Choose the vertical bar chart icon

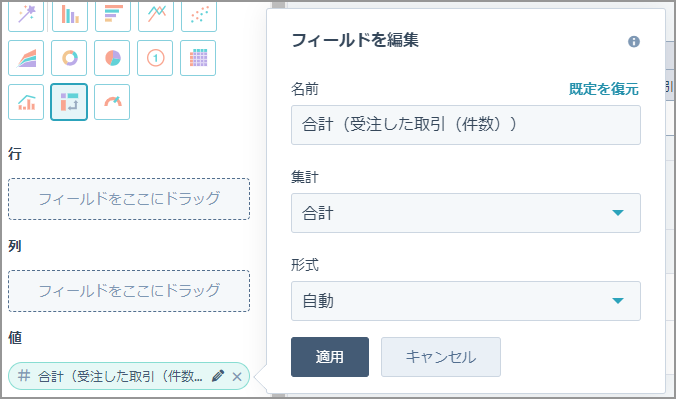click(70, 16)
